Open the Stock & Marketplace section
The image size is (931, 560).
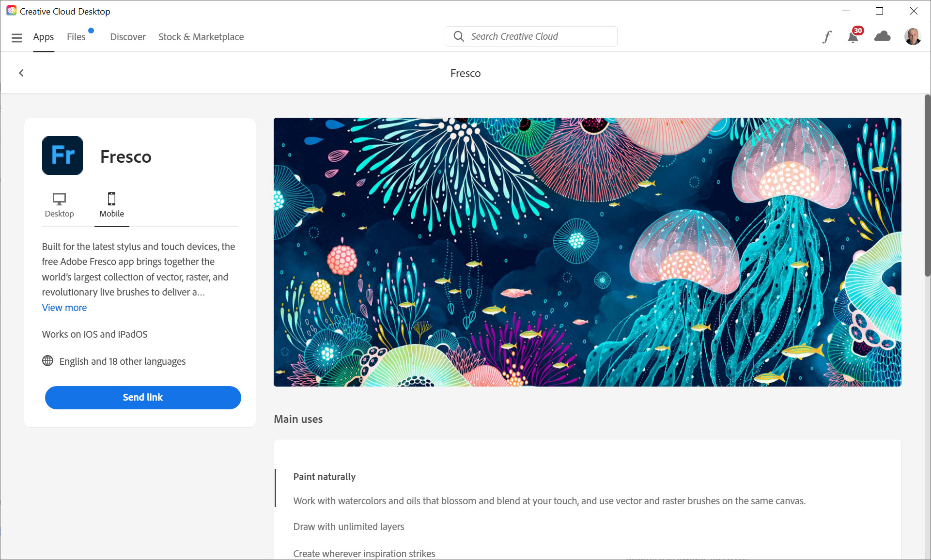click(201, 36)
